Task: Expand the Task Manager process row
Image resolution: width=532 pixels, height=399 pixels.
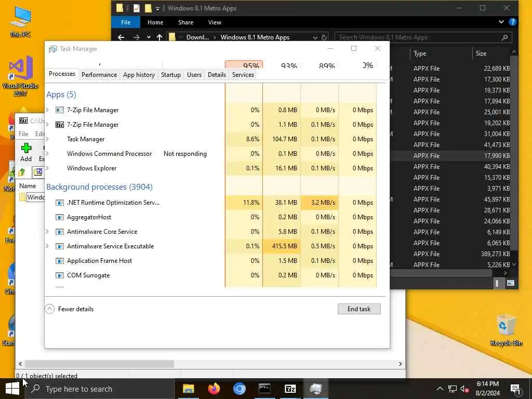Action: pyautogui.click(x=47, y=139)
